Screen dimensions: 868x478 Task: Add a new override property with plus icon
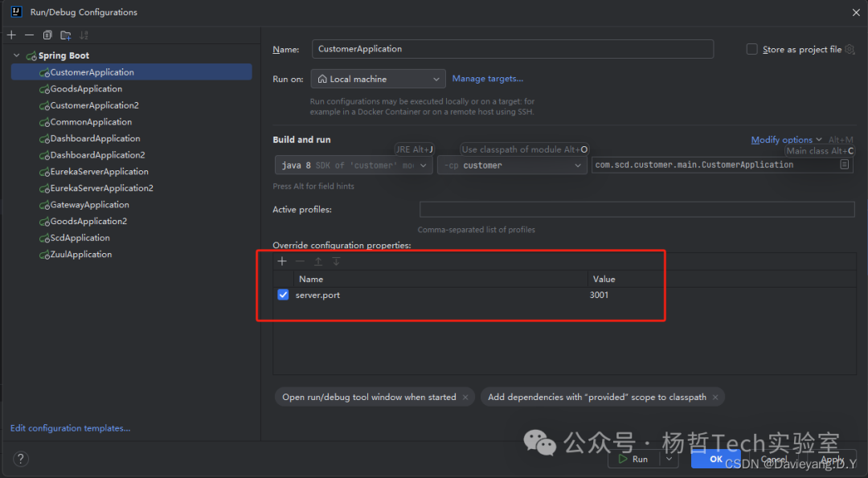(x=282, y=261)
